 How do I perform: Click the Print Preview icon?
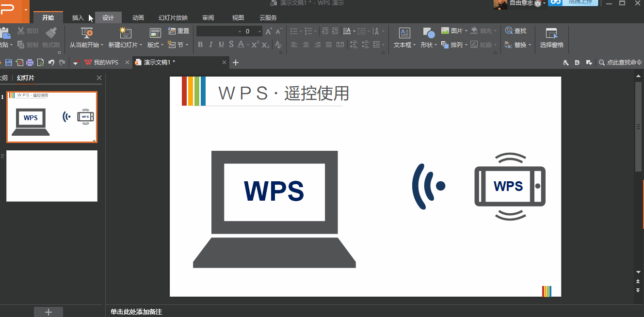coord(41,63)
